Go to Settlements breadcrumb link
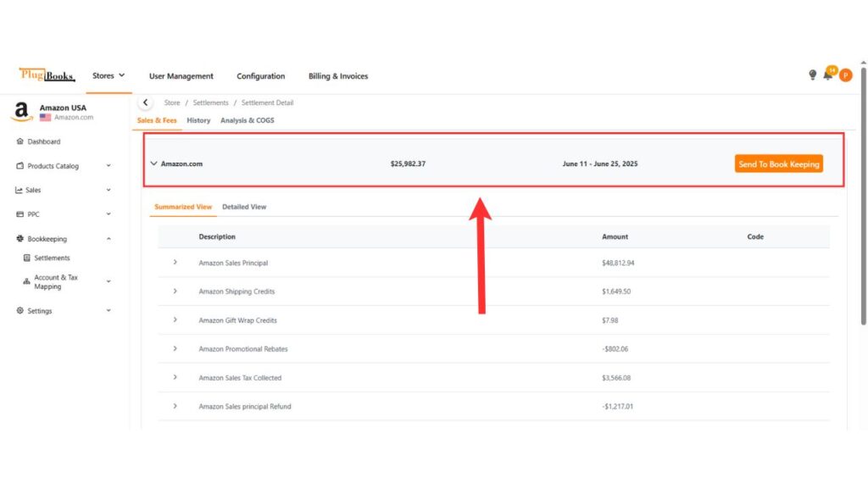The width and height of the screenshot is (868, 488). click(210, 103)
